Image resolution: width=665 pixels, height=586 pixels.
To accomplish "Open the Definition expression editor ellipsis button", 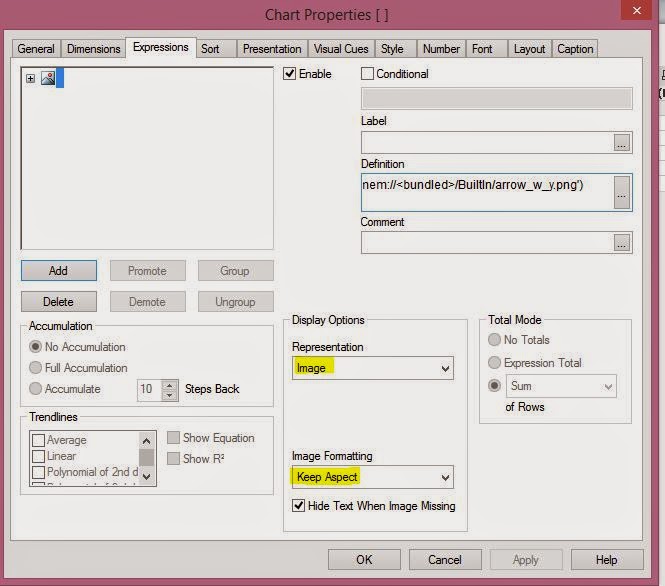I will pos(621,193).
